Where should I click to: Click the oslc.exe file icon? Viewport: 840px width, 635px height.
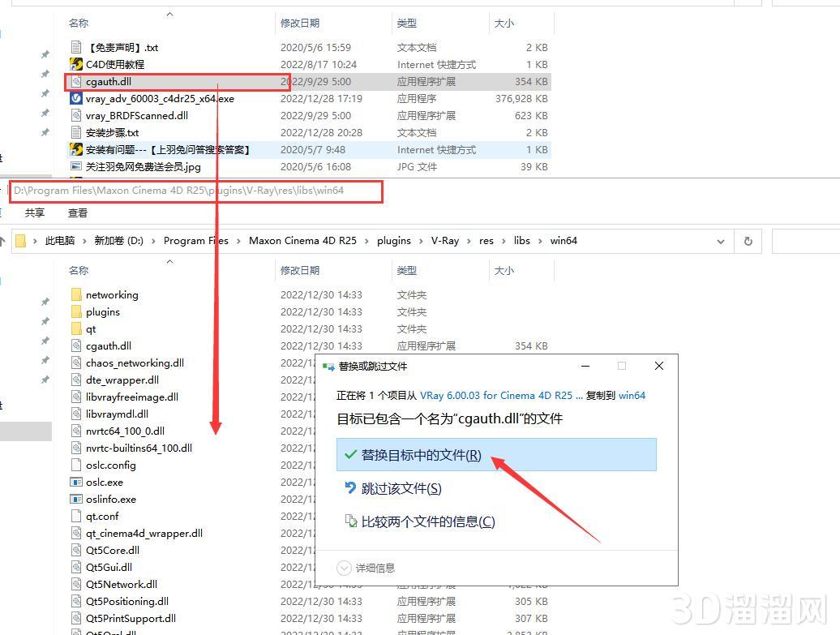(x=76, y=482)
